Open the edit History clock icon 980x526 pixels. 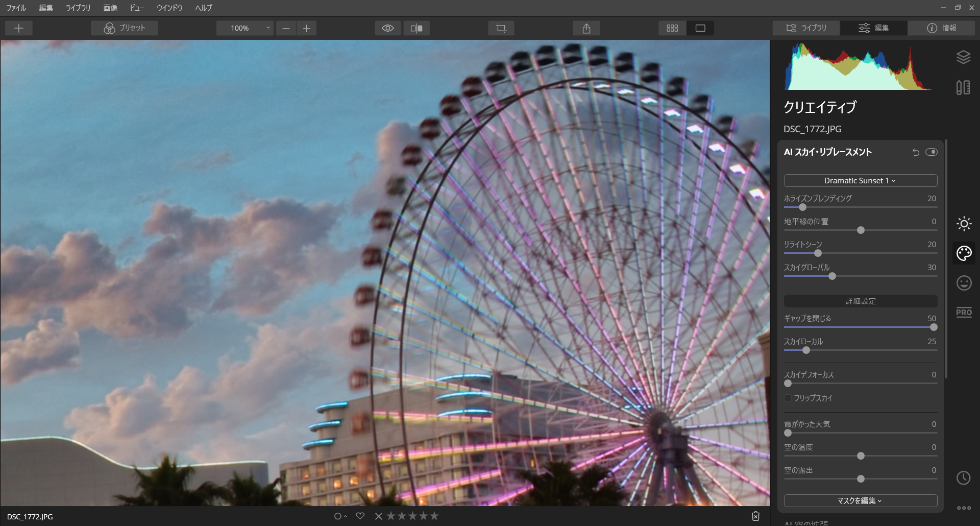click(x=964, y=478)
